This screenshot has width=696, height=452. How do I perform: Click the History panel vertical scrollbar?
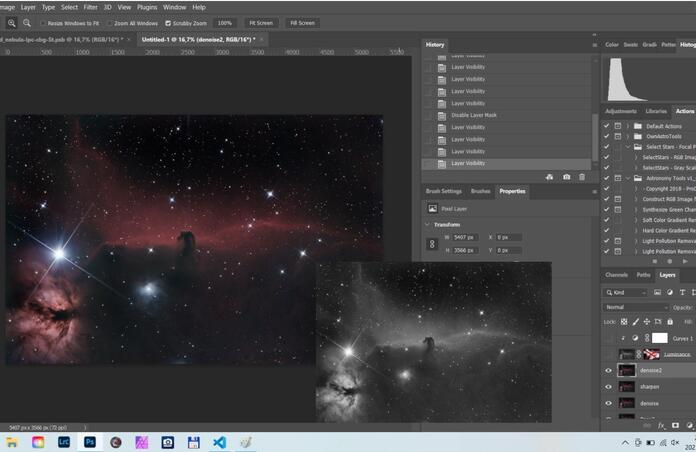[x=595, y=138]
